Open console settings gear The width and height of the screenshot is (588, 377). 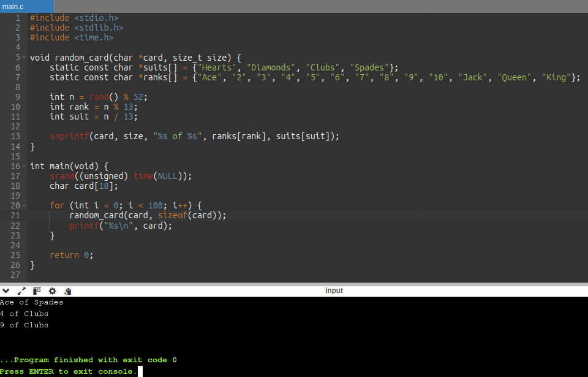[52, 291]
